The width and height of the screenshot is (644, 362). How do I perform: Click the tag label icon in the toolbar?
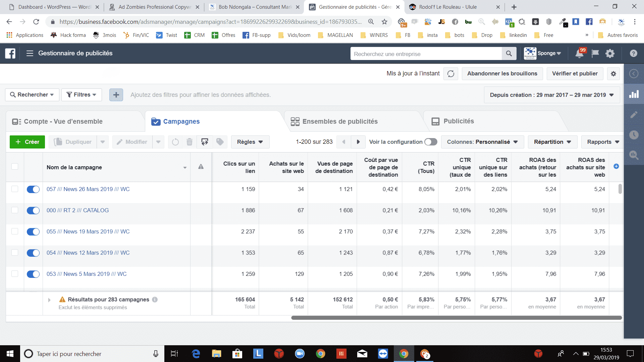[220, 142]
